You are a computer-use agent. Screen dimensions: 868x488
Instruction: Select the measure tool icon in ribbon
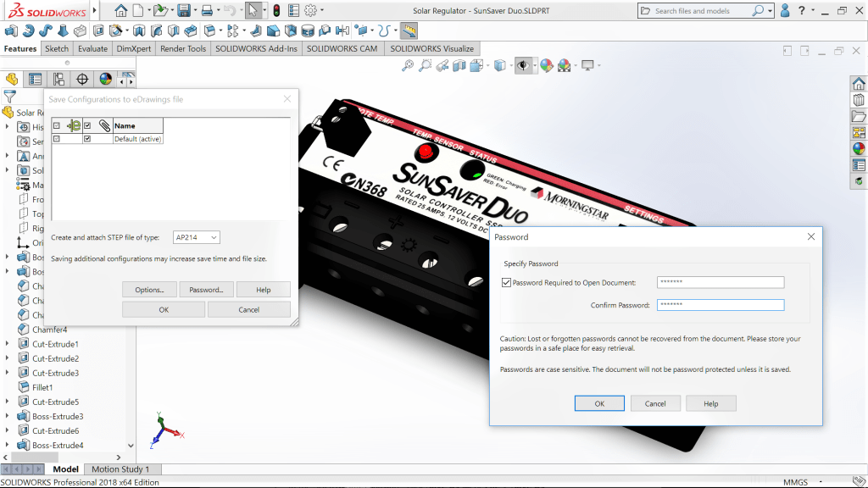(x=409, y=30)
